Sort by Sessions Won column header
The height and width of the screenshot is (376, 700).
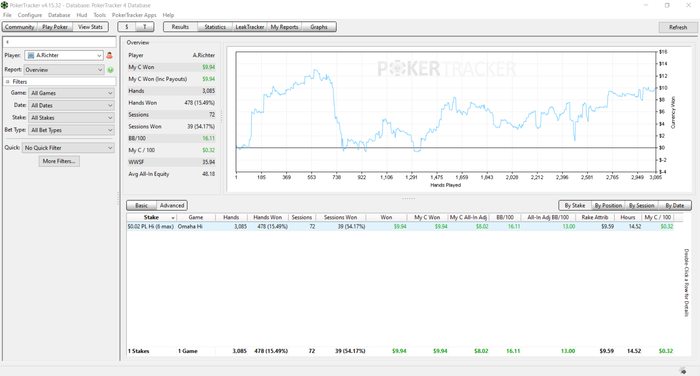(x=341, y=217)
